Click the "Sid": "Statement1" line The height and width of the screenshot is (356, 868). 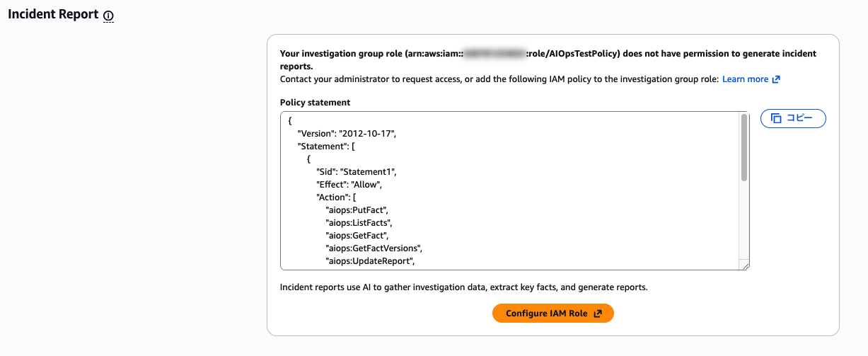(x=358, y=172)
